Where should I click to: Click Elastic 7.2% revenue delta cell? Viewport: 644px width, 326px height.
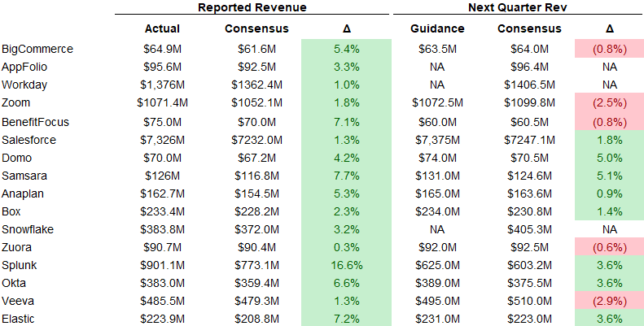[x=347, y=319]
